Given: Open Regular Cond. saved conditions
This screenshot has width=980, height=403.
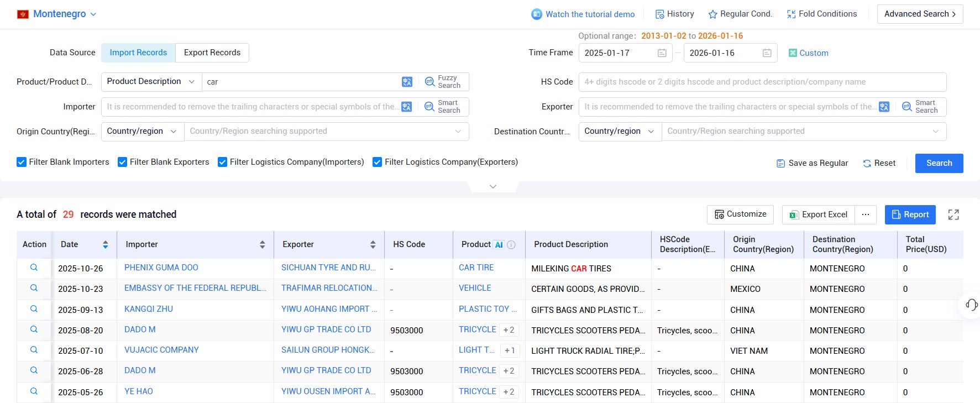Looking at the screenshot, I should point(740,14).
